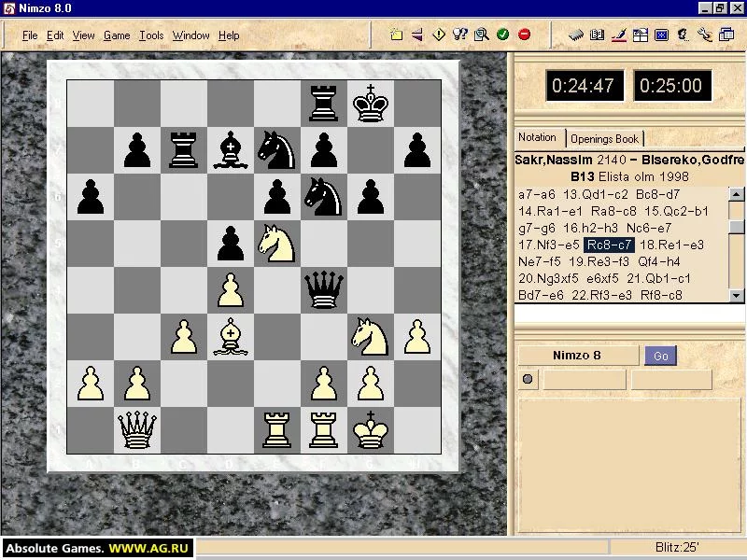
Task: Click move 20.Ng3xf5 in the notation list
Action: click(x=548, y=278)
